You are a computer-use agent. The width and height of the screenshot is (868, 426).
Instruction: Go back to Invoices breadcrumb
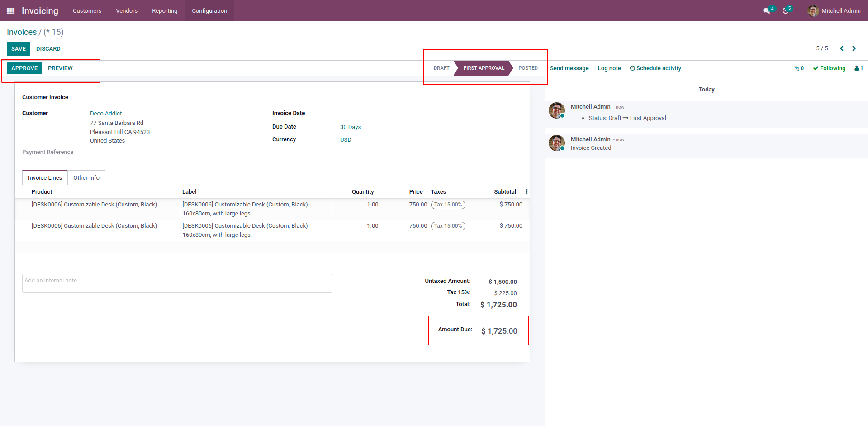(22, 32)
